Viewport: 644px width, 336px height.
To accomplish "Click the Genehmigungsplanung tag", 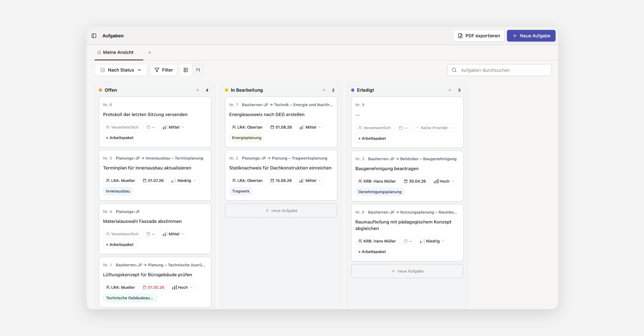I will click(380, 192).
